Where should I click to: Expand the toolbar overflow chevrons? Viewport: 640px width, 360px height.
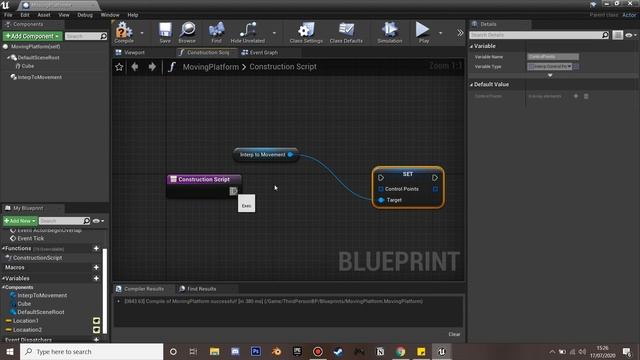tap(460, 33)
